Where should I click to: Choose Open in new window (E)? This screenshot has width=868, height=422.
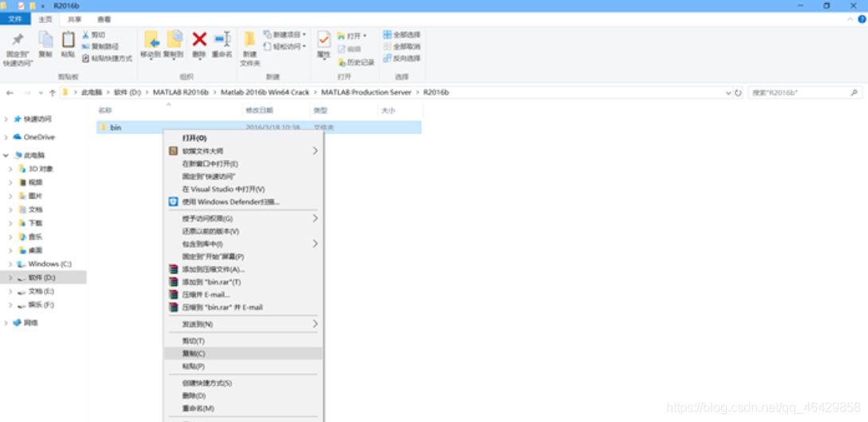pos(244,164)
